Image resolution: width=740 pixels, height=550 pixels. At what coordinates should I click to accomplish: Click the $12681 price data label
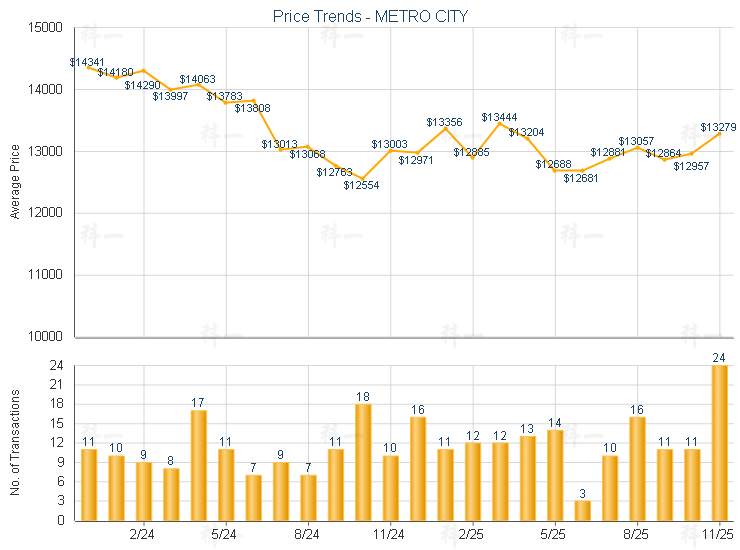click(x=581, y=178)
